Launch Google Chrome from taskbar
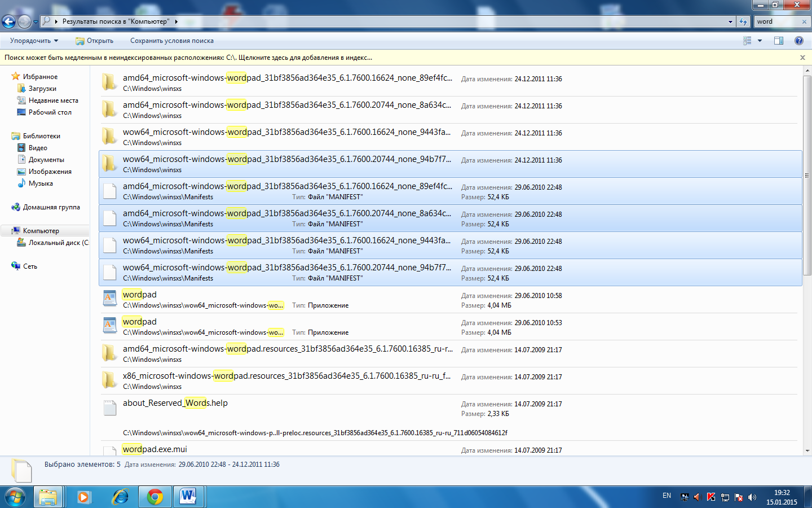Image resolution: width=812 pixels, height=508 pixels. pyautogui.click(x=155, y=497)
